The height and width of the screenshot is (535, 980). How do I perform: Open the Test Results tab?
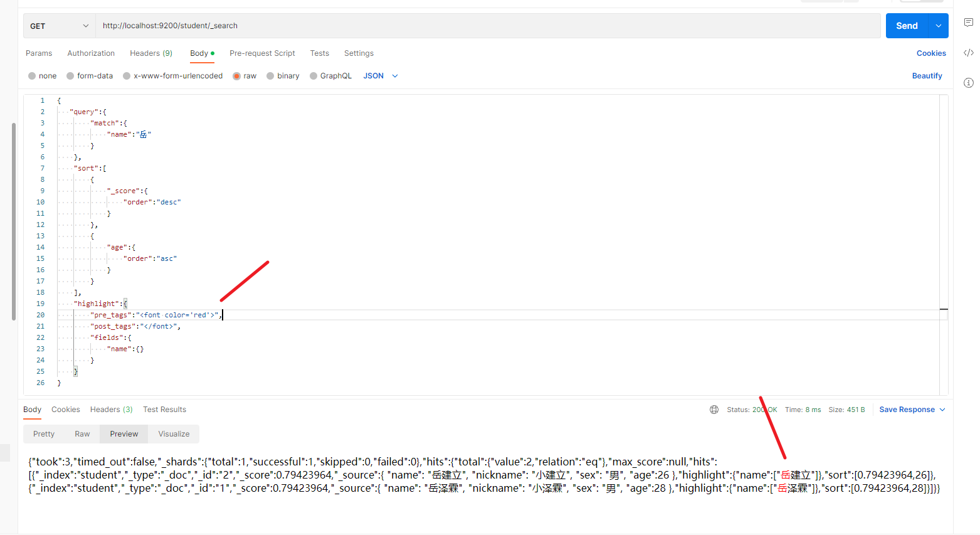coord(164,410)
